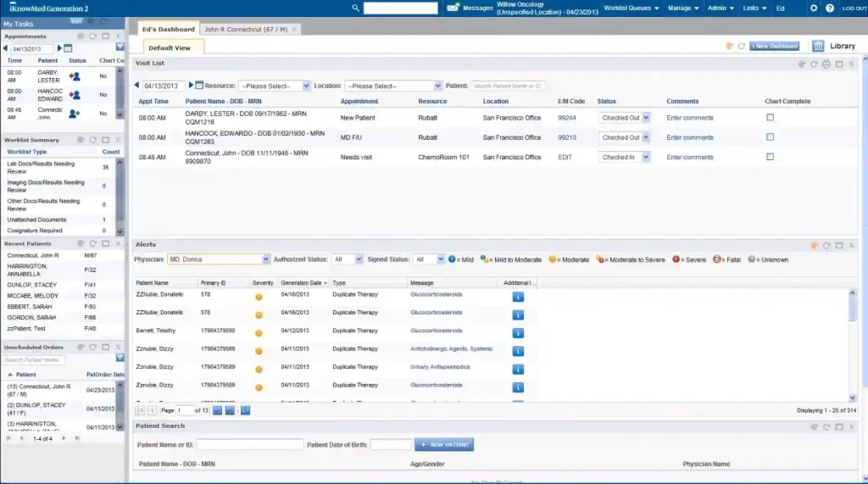Screen dimensions: 868x484
Task: Enter comments for DARBY, LESTER visit
Action: 690,118
